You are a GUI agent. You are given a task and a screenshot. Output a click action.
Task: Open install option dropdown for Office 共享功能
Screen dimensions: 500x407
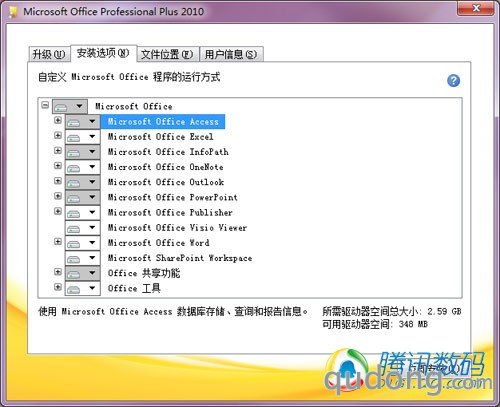click(x=83, y=273)
